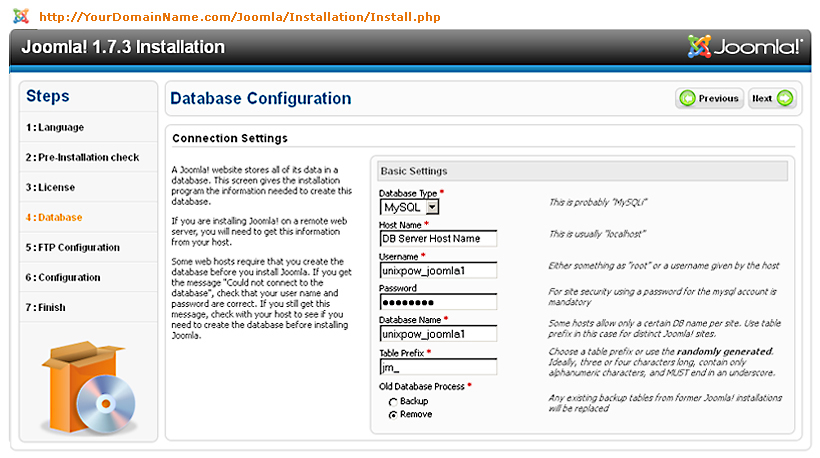Click the install.php URL link at top
820x458 pixels.
[240, 17]
